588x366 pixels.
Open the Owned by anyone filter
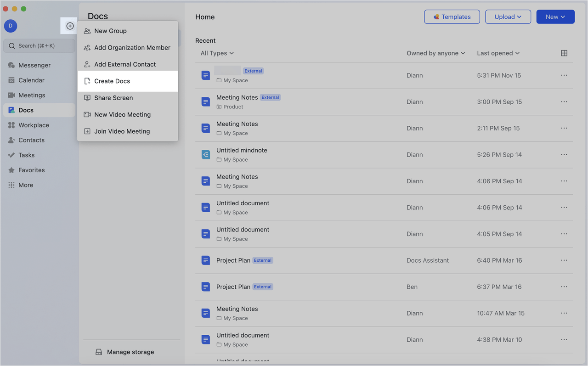tap(435, 53)
